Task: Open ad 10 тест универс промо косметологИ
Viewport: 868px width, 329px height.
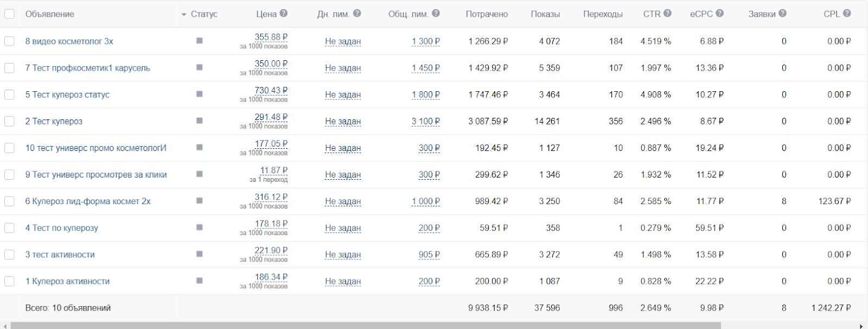Action: 95,148
